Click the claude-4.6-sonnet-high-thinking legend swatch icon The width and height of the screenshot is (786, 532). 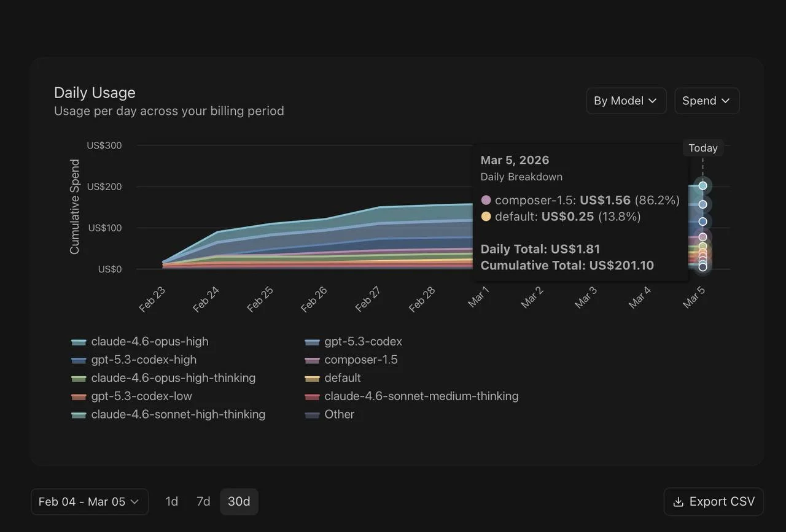tap(79, 415)
